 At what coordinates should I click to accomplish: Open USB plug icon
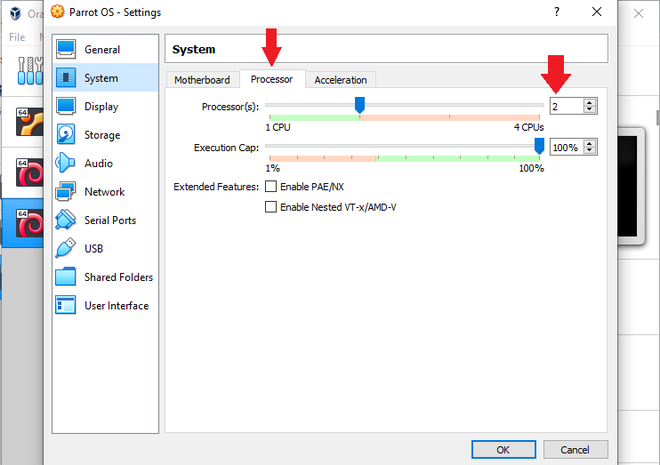(66, 248)
